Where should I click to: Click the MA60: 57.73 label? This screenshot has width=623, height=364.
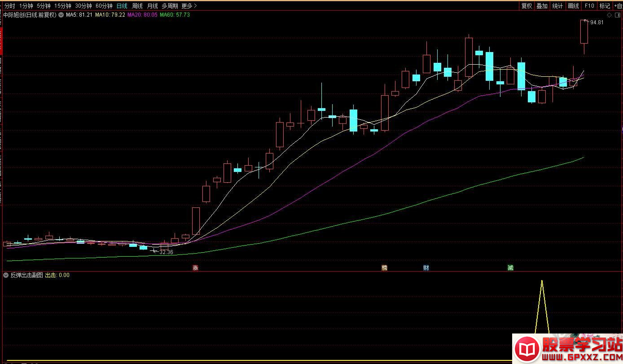pyautogui.click(x=175, y=15)
